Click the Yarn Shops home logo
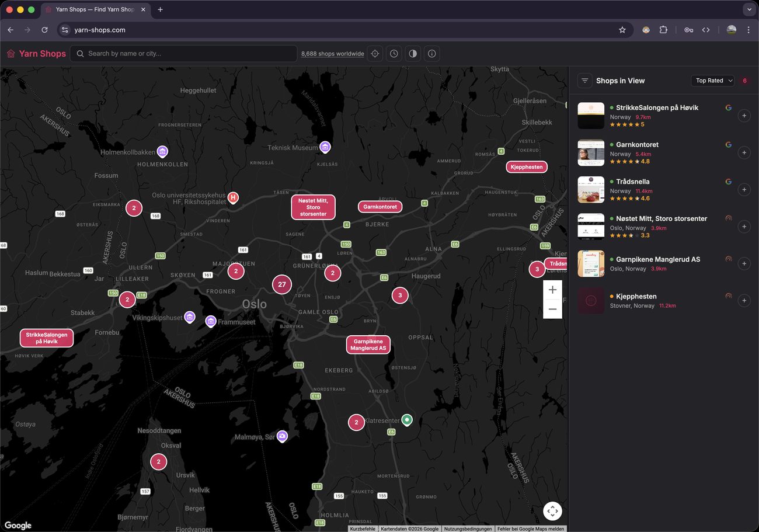The height and width of the screenshot is (532, 759). [36, 54]
